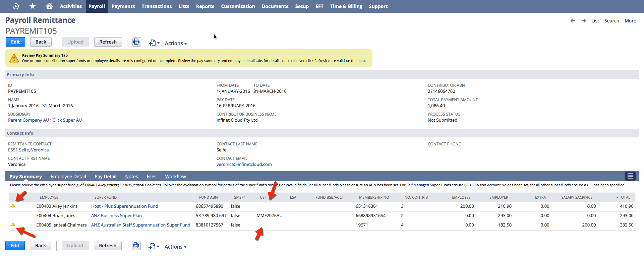Open the Reports menu
The height and width of the screenshot is (256, 644).
(x=205, y=6)
